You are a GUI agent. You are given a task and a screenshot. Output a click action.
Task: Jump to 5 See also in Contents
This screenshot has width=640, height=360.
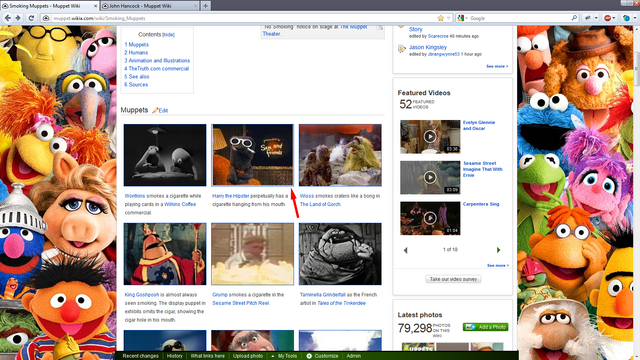pyautogui.click(x=136, y=77)
